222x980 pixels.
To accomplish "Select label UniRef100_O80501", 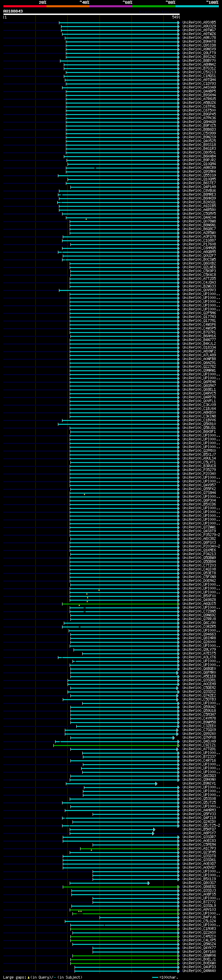I will point(199,153).
